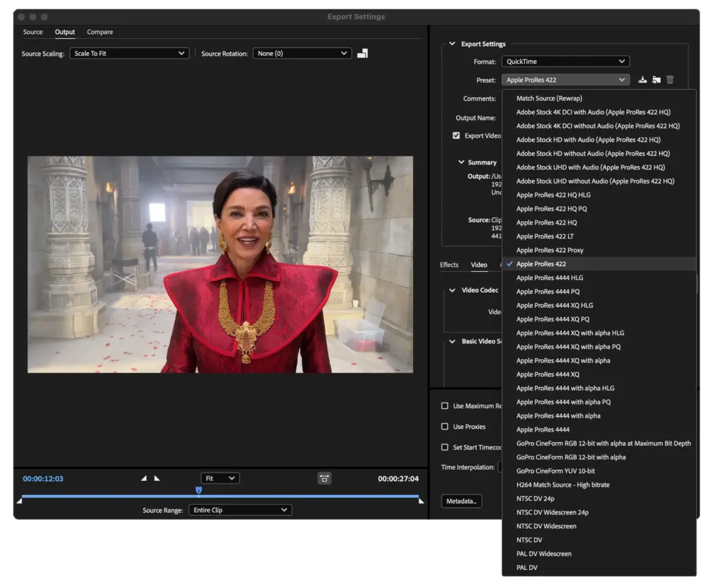Select Apple ProRes 422 LT preset
The height and width of the screenshot is (588, 712).
click(599, 236)
